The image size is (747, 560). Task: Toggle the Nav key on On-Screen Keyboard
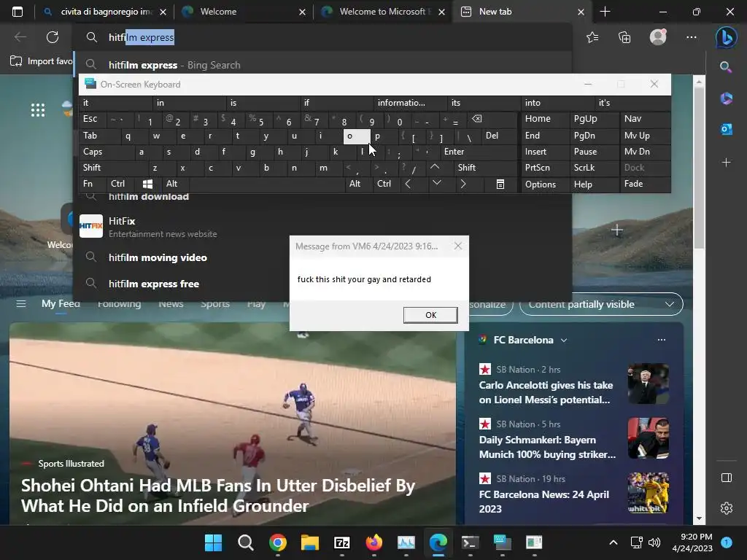[x=645, y=119]
